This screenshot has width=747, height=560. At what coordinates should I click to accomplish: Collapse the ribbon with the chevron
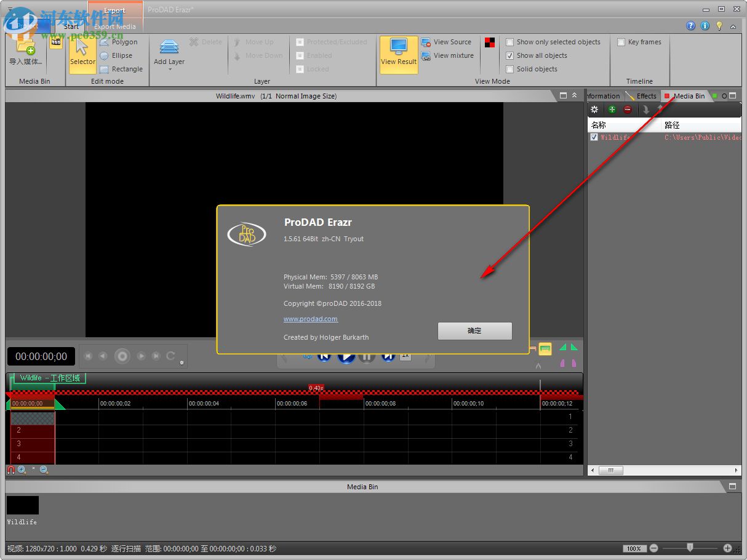[x=733, y=26]
